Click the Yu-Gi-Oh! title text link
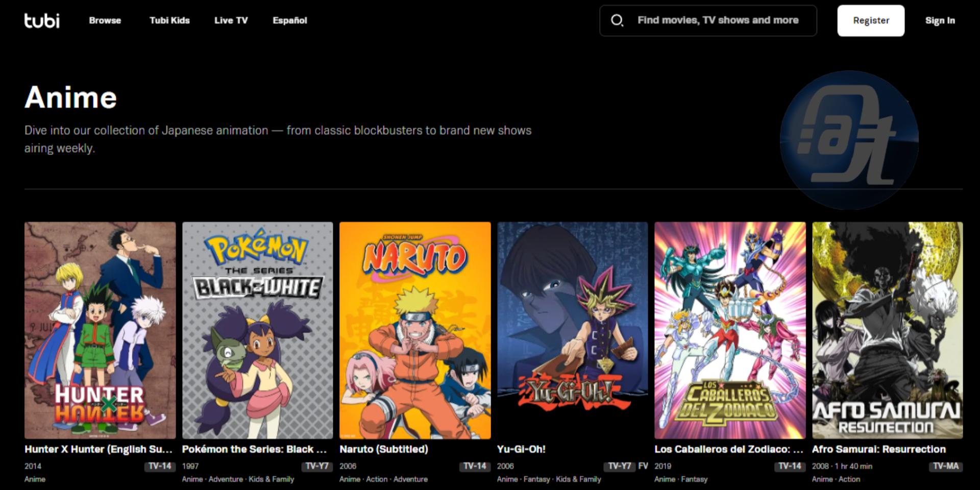The height and width of the screenshot is (490, 980). pyautogui.click(x=521, y=449)
